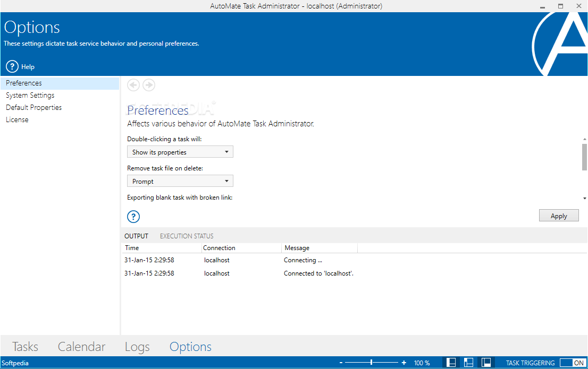Sort output by the Message column header
588x369 pixels.
click(320, 248)
